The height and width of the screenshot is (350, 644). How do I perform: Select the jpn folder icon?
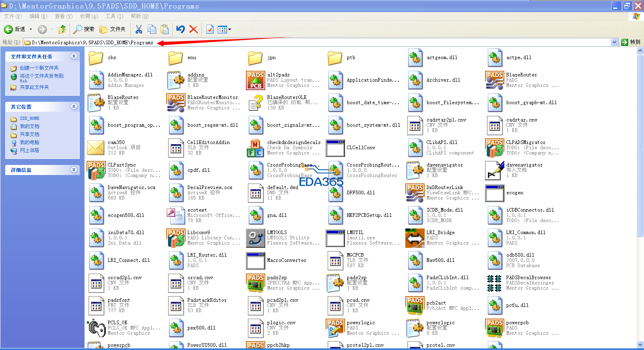(255, 58)
